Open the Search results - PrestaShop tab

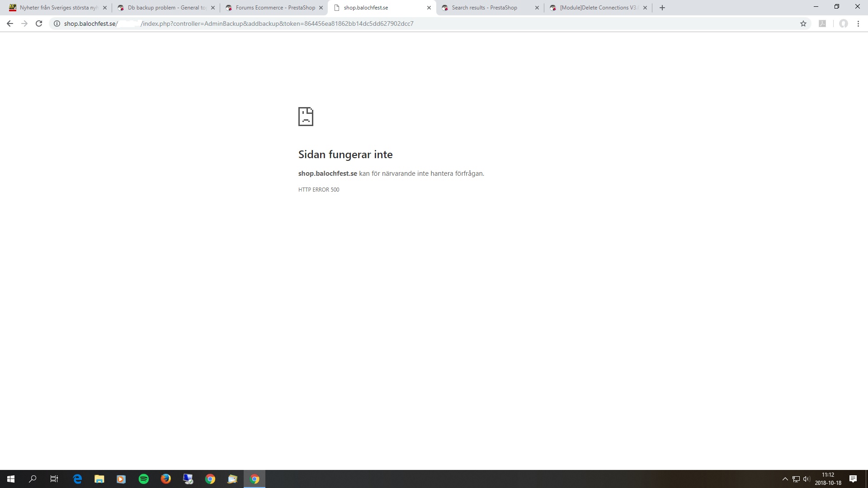484,8
